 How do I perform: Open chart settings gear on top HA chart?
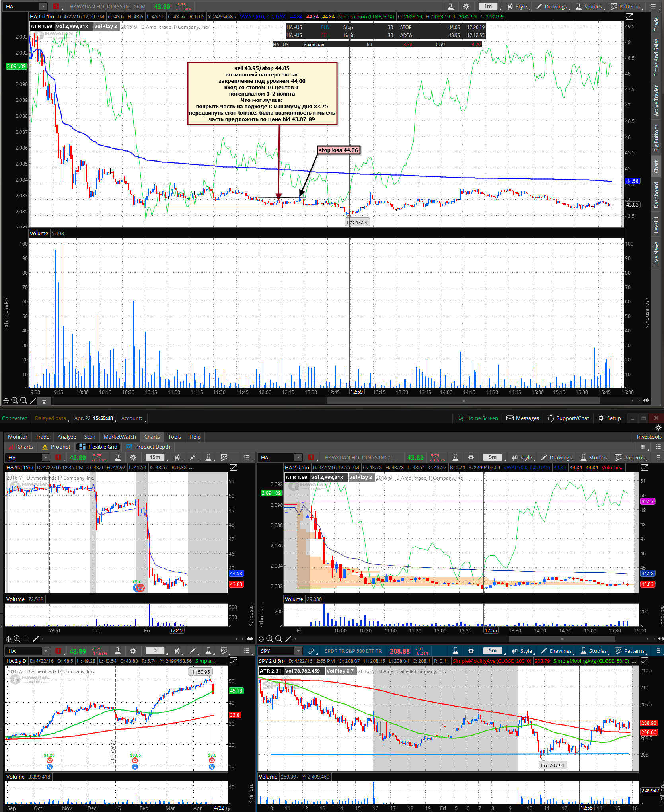tap(466, 6)
